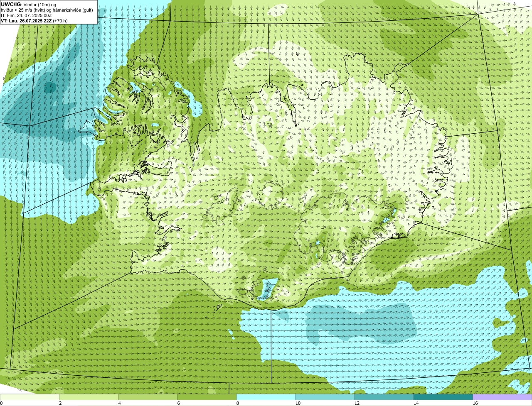Click the "(+70 h)" forecast offset text
Image resolution: width=532 pixels, height=406 pixels.
coord(60,21)
